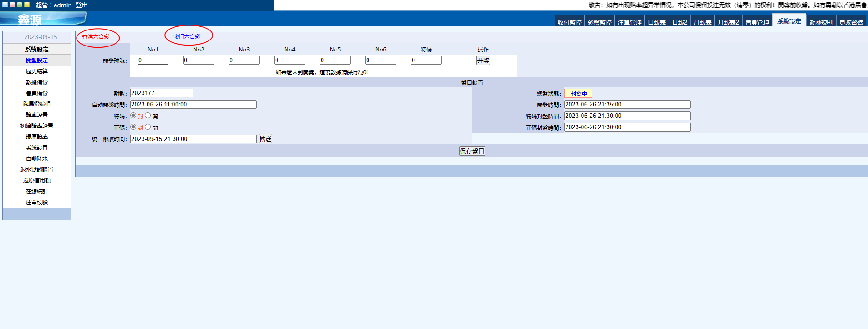Select the green theme color square
This screenshot has height=329, width=868.
tap(20, 5)
